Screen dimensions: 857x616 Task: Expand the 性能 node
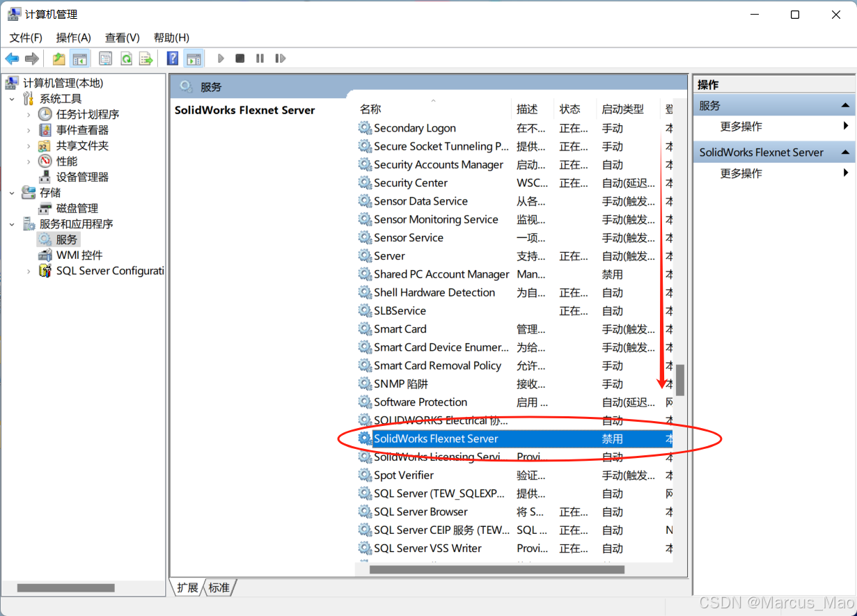click(29, 161)
